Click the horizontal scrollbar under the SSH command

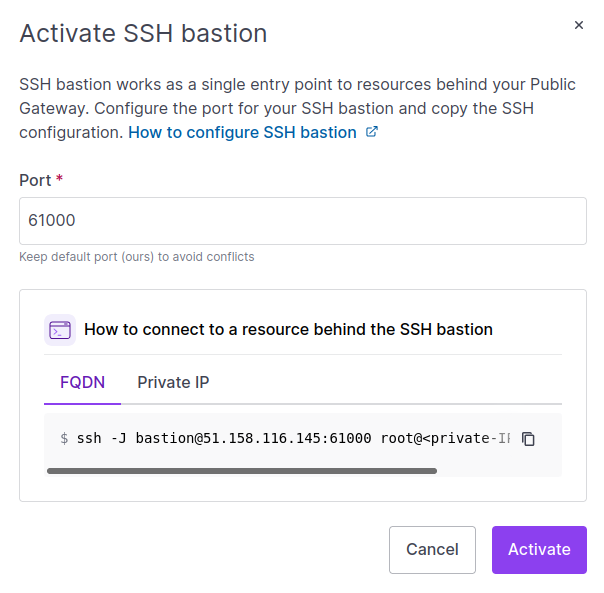241,470
